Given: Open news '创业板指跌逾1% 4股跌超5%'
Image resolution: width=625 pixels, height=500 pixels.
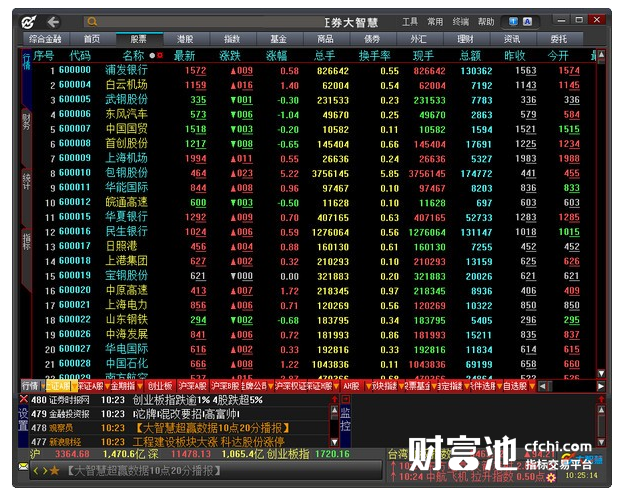Looking at the screenshot, I should (198, 400).
